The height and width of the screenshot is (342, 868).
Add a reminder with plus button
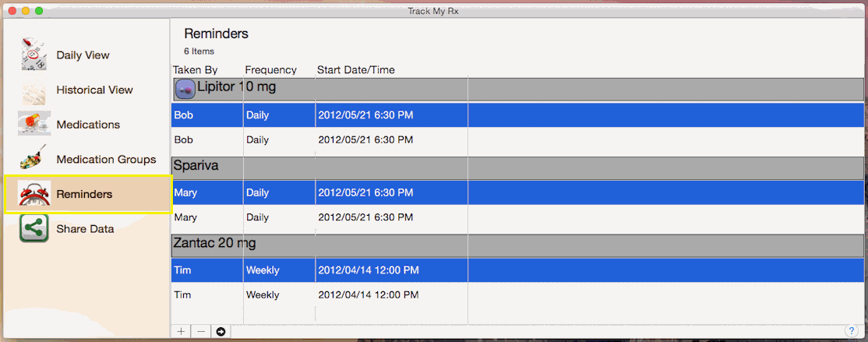tap(181, 332)
